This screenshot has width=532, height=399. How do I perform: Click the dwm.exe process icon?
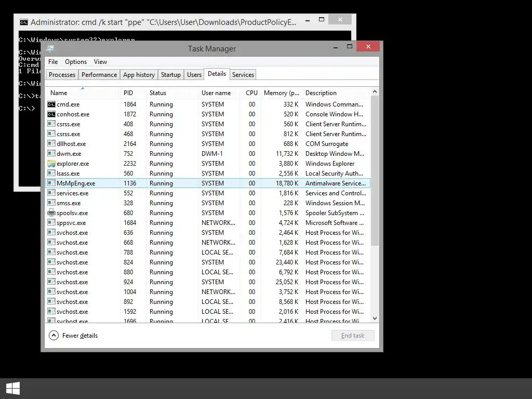[x=51, y=154]
